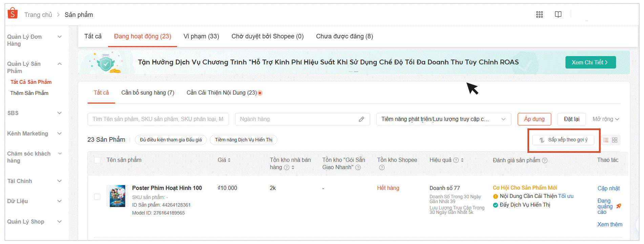644x244 pixels.
Task: Check the Poster Phim Hoạt Hình 100 row
Action: point(97,197)
